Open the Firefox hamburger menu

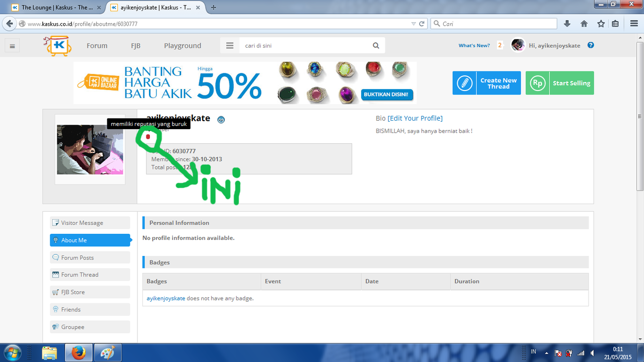click(x=634, y=24)
